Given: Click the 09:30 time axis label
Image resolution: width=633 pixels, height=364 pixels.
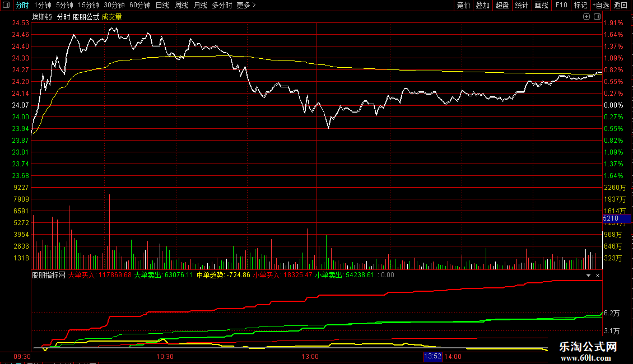Looking at the screenshot, I should click(x=22, y=357).
